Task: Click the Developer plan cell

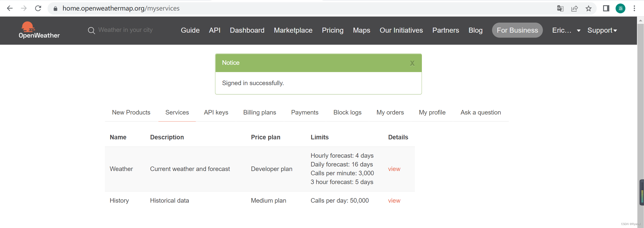Action: click(x=271, y=169)
